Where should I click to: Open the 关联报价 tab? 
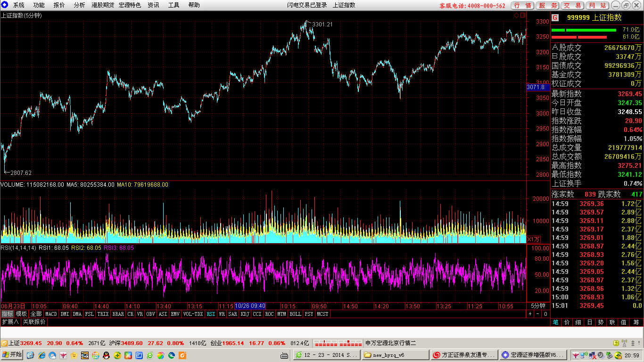[x=34, y=322]
